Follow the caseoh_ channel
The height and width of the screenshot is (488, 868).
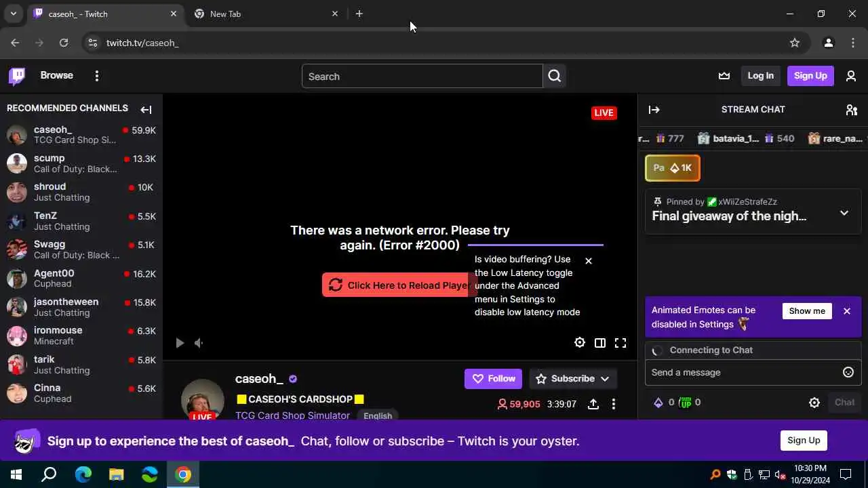coord(493,379)
